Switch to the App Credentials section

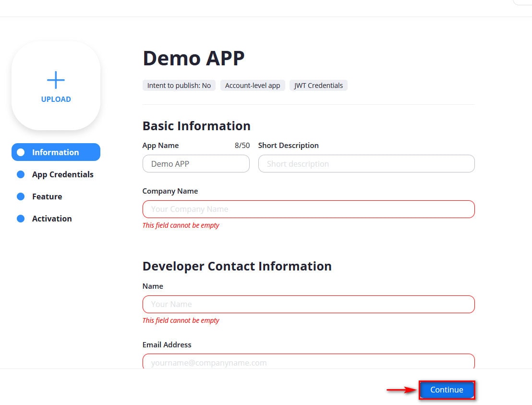coord(62,174)
